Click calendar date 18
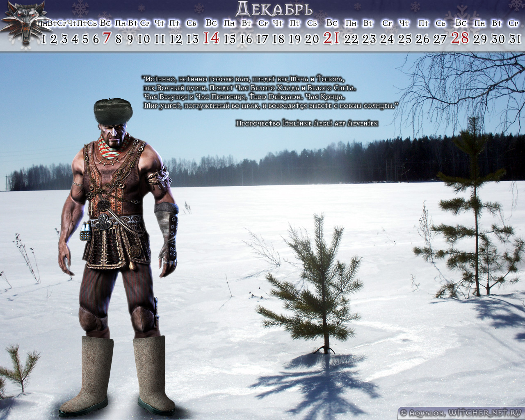 pos(278,39)
